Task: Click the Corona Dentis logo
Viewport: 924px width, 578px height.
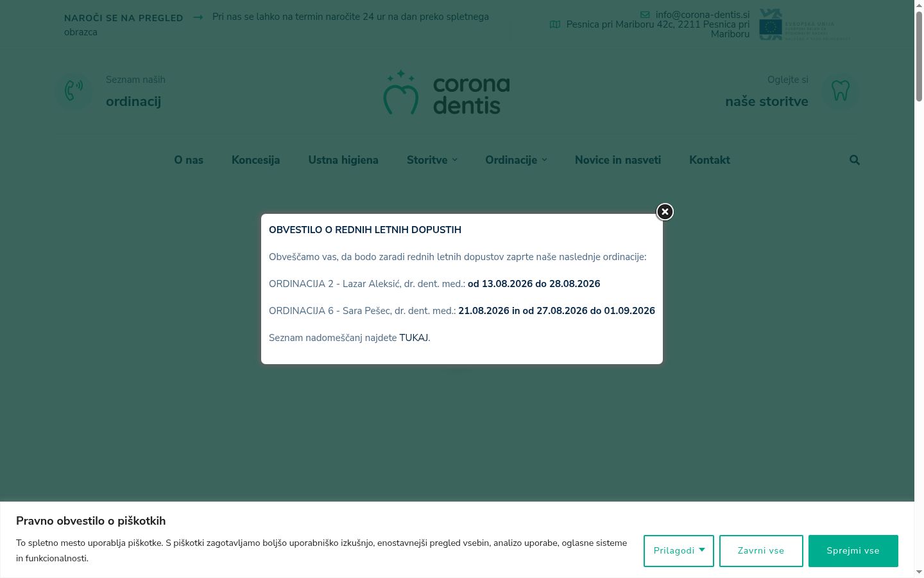Action: click(x=447, y=92)
